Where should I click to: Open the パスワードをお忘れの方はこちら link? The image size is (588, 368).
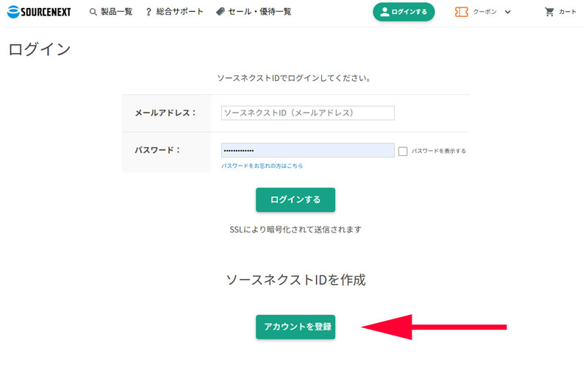[x=262, y=166]
